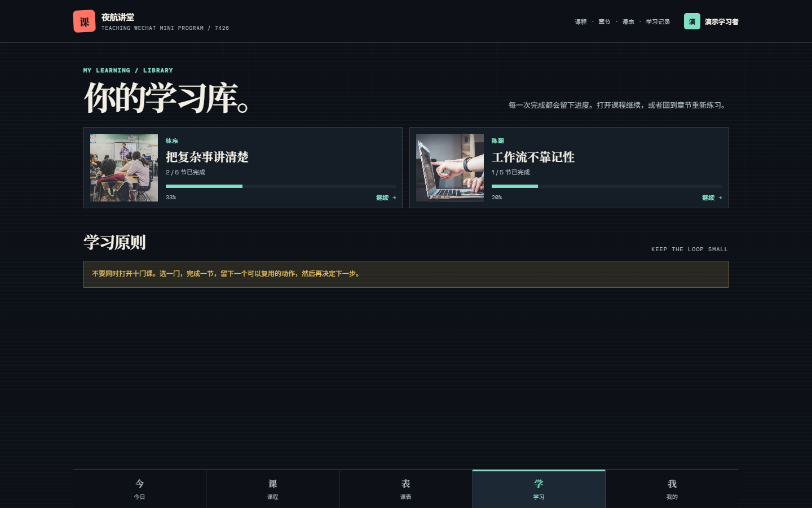
Task: Switch to the 今日 bottom tab
Action: click(x=140, y=489)
